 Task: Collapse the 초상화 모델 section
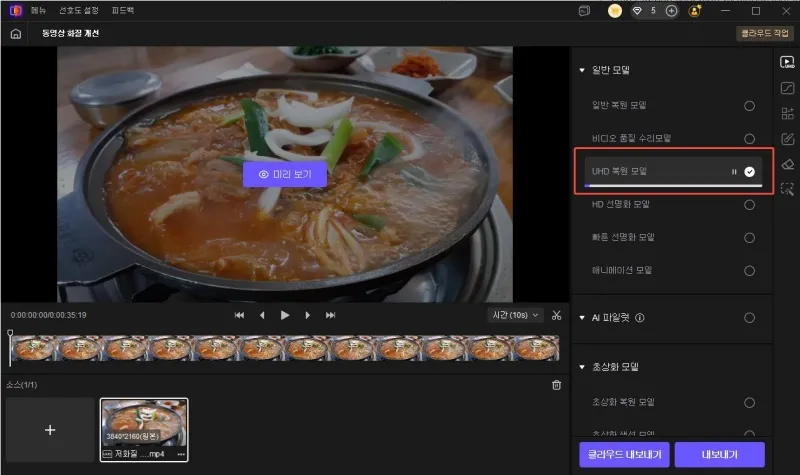click(582, 367)
